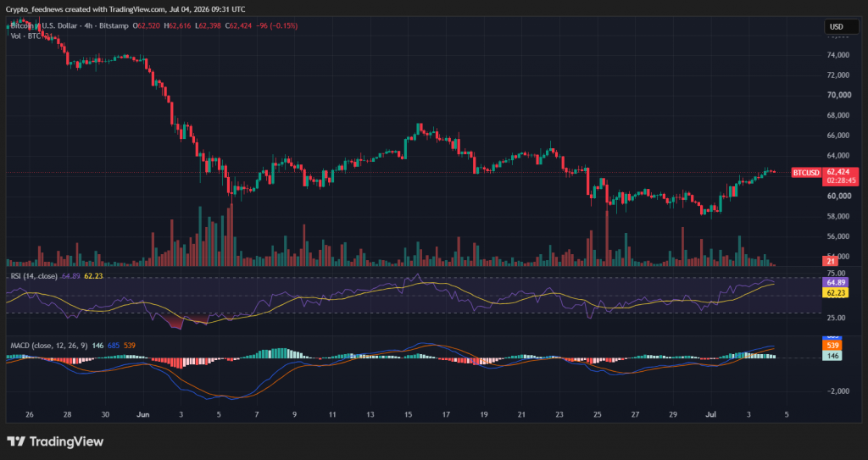Screen dimensions: 868x460
Task: Click the 21 label on the date axis
Action: coord(521,414)
